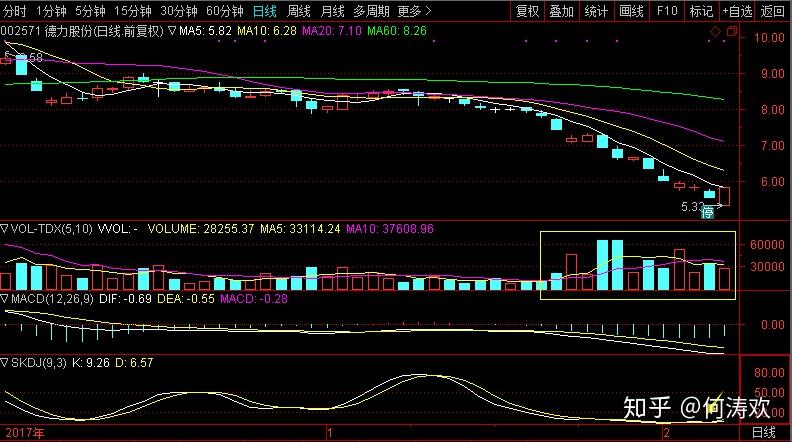The width and height of the screenshot is (792, 442).
Task: Expand the VOL-TDX indicator triangle
Action: coord(5,229)
